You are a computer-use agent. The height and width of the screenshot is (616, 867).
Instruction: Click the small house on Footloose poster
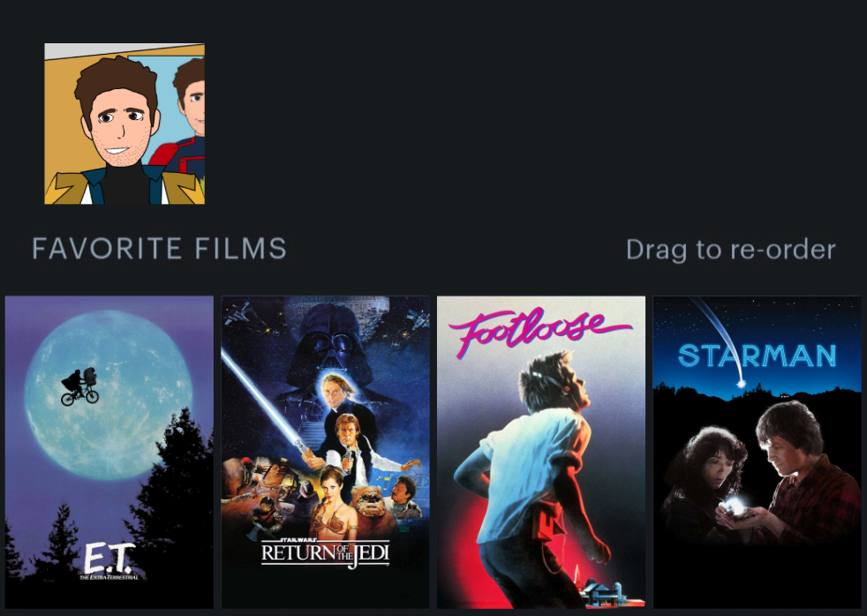pos(604,593)
